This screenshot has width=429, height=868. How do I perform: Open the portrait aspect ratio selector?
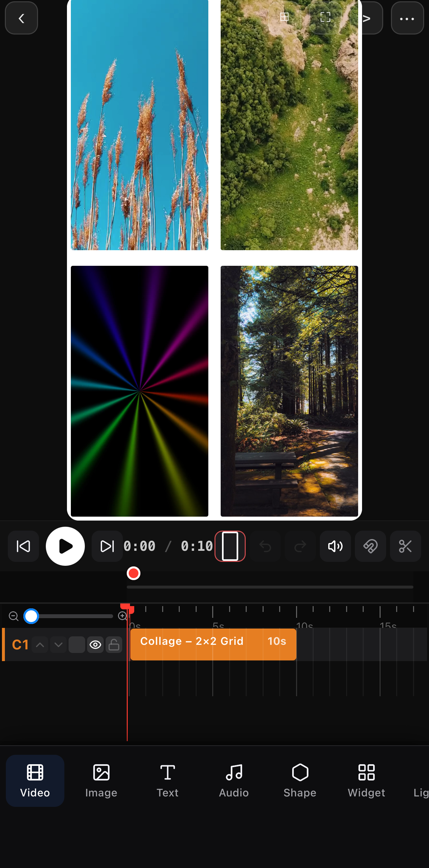230,546
